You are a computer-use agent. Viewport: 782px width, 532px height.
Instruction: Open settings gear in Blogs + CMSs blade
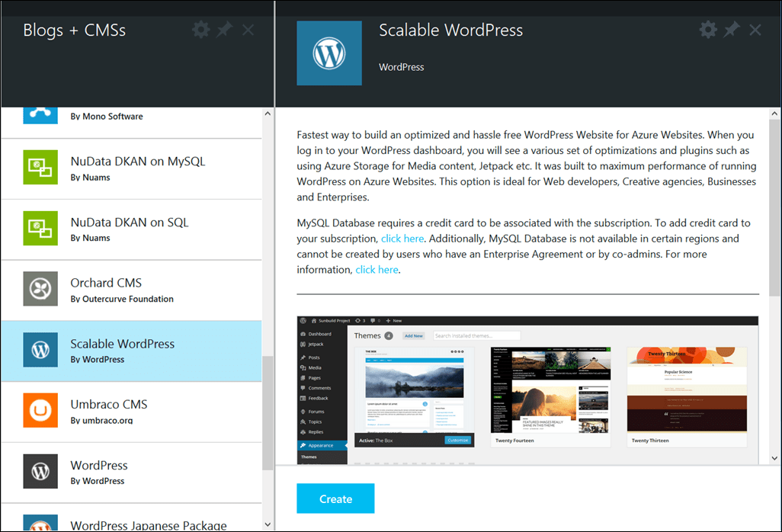pyautogui.click(x=201, y=30)
